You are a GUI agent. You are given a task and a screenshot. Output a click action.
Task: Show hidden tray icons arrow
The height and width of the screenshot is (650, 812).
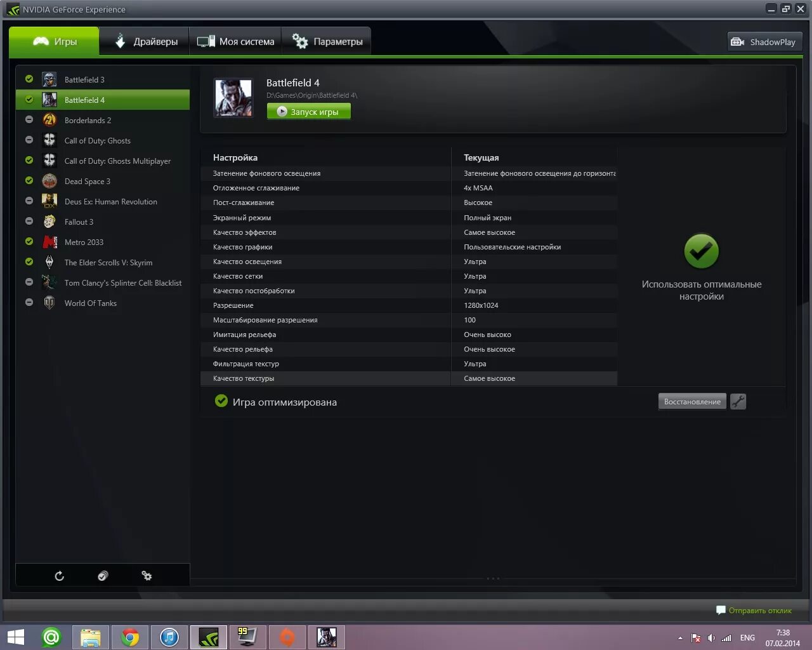point(680,638)
